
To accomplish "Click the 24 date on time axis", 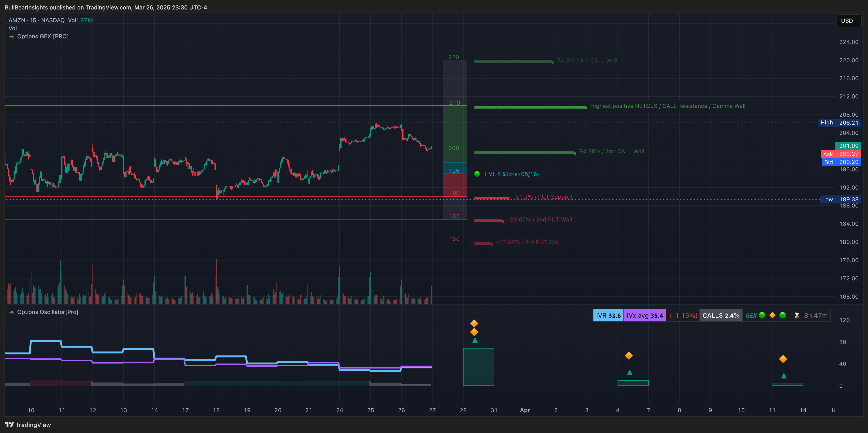I will pos(339,410).
